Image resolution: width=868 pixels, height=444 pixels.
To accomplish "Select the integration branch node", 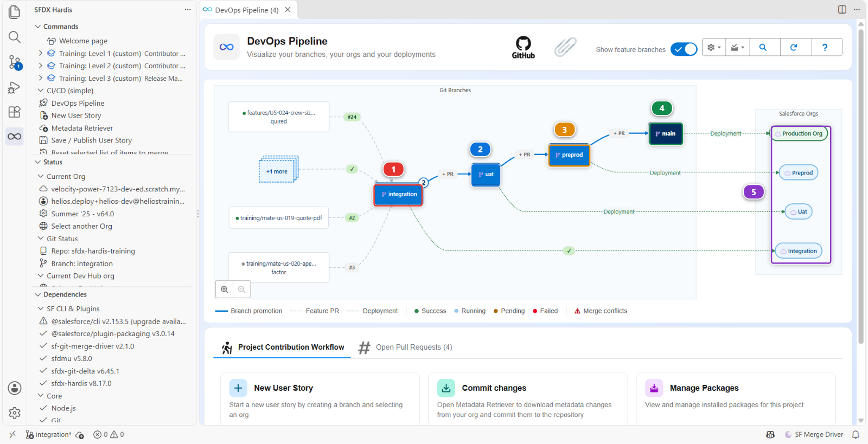I will pos(399,194).
